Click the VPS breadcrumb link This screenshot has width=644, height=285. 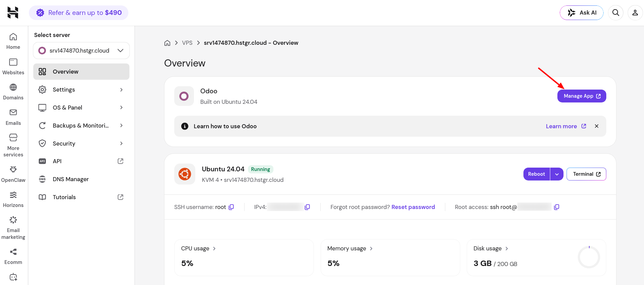[x=187, y=43]
